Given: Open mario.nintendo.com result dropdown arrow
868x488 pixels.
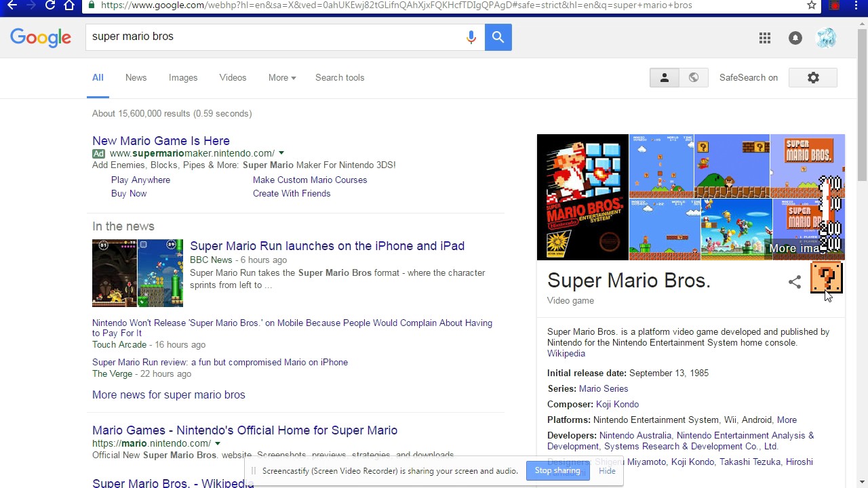Looking at the screenshot, I should click(217, 443).
